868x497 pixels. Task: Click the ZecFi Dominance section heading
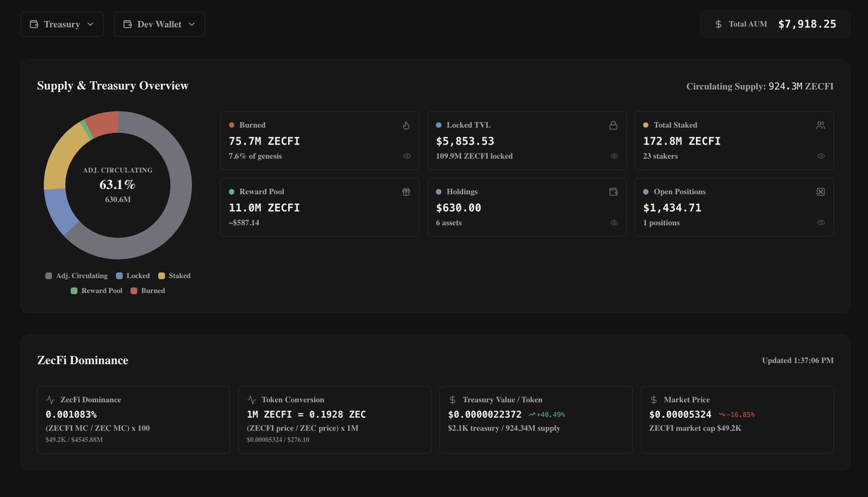(x=82, y=360)
